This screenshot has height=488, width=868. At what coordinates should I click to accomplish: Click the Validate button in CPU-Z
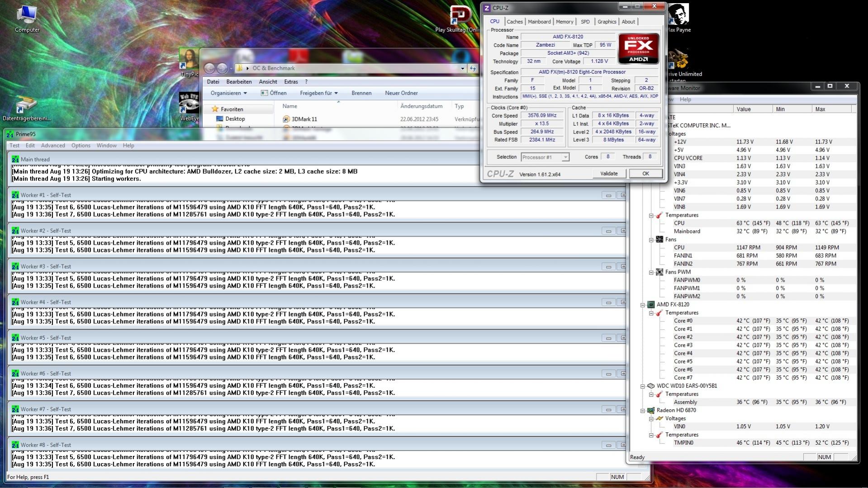(x=609, y=174)
